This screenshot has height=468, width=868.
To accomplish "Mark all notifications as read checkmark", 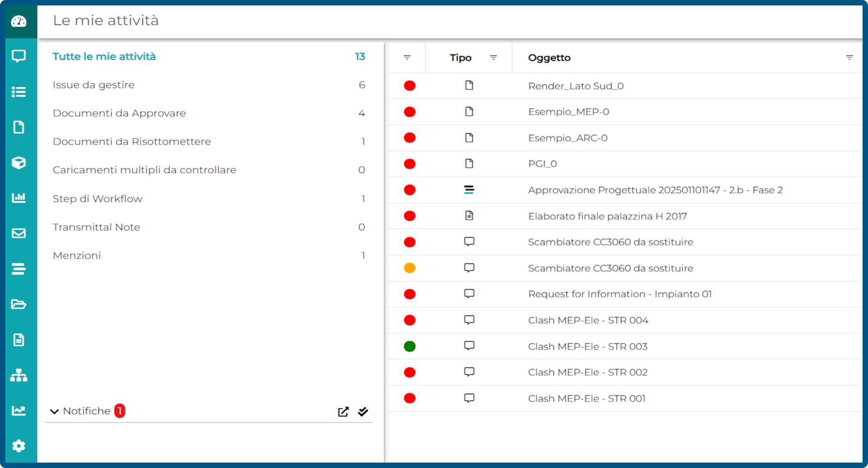I will click(x=363, y=411).
